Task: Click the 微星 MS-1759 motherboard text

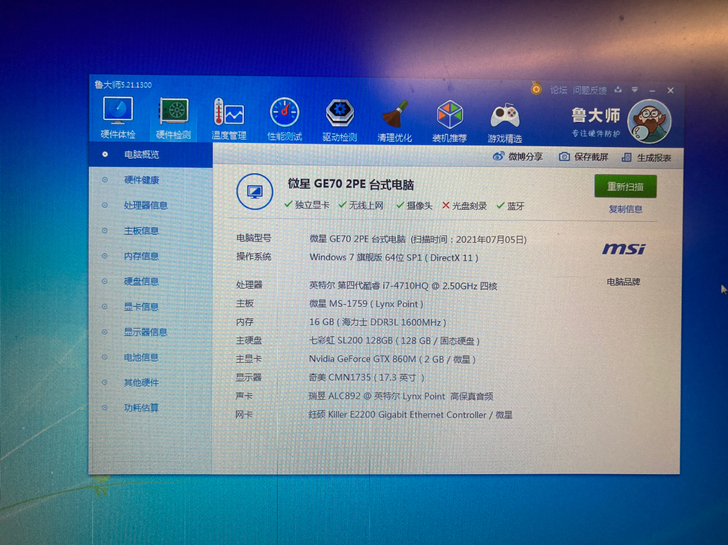Action: coord(366,304)
